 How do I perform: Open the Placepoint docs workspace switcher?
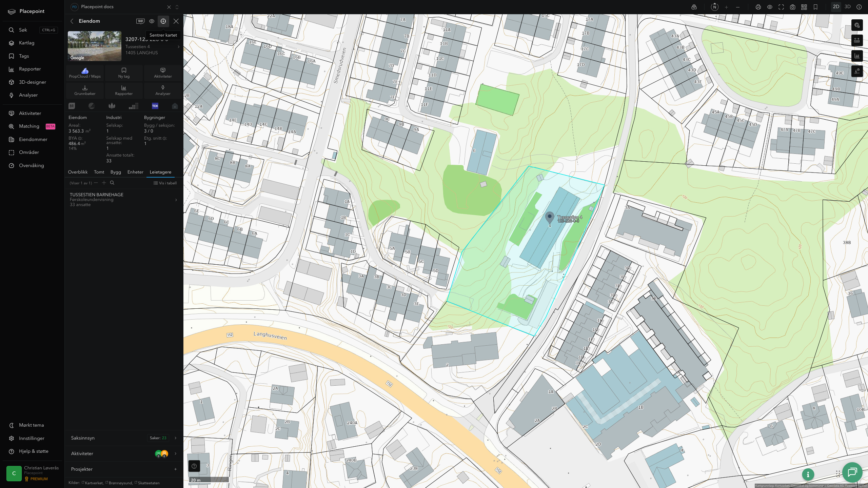[x=177, y=7]
